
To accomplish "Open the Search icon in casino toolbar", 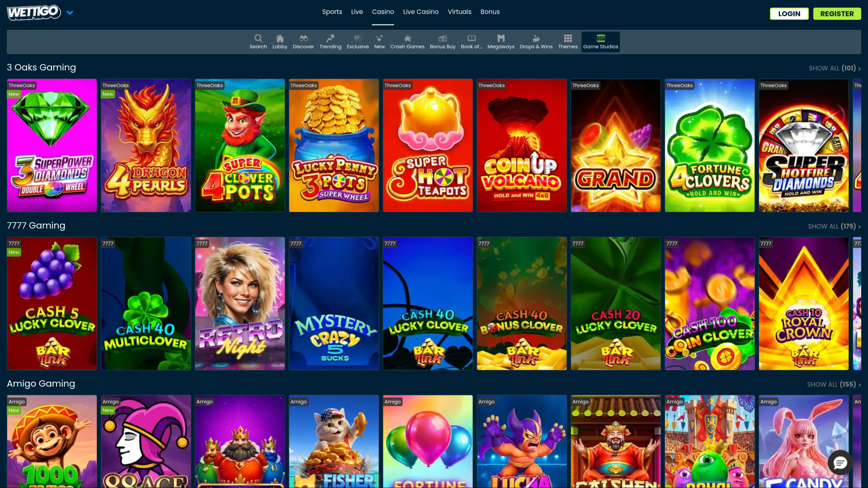I will tap(258, 42).
